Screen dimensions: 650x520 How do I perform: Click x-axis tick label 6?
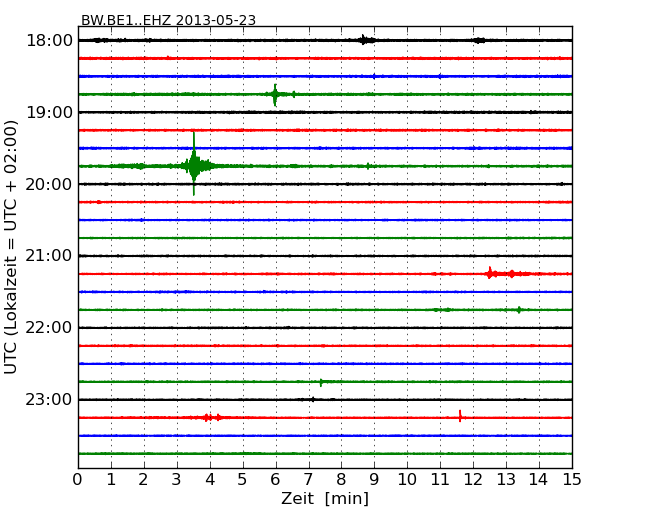275,480
